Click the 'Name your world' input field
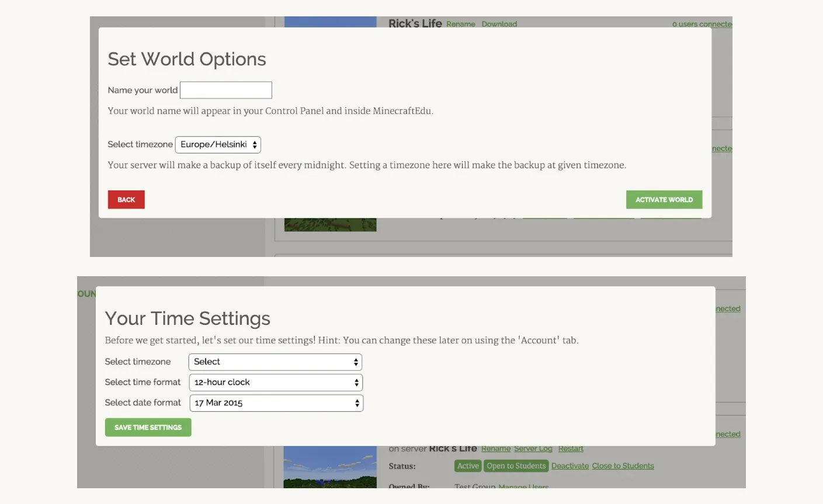 click(x=226, y=90)
